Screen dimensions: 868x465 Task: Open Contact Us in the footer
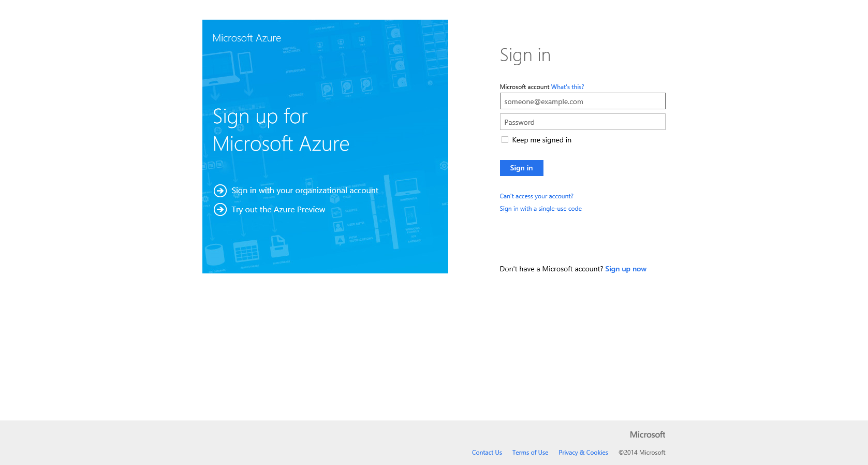pos(487,453)
